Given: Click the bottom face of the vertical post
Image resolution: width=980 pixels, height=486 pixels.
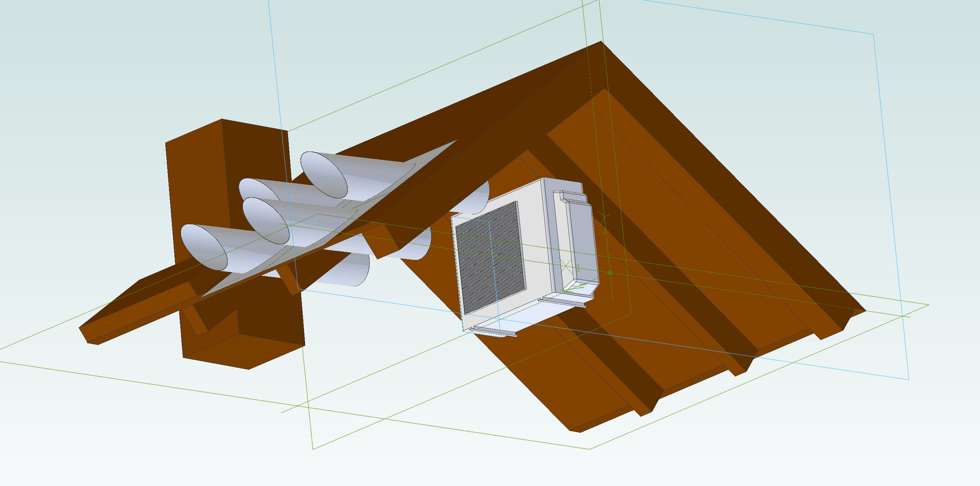Looking at the screenshot, I should click(x=243, y=351).
